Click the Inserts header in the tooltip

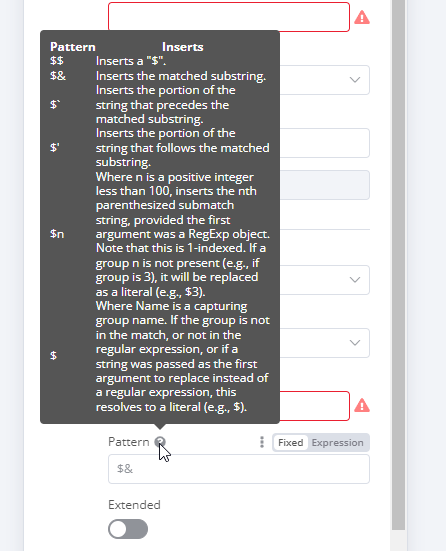click(x=182, y=47)
